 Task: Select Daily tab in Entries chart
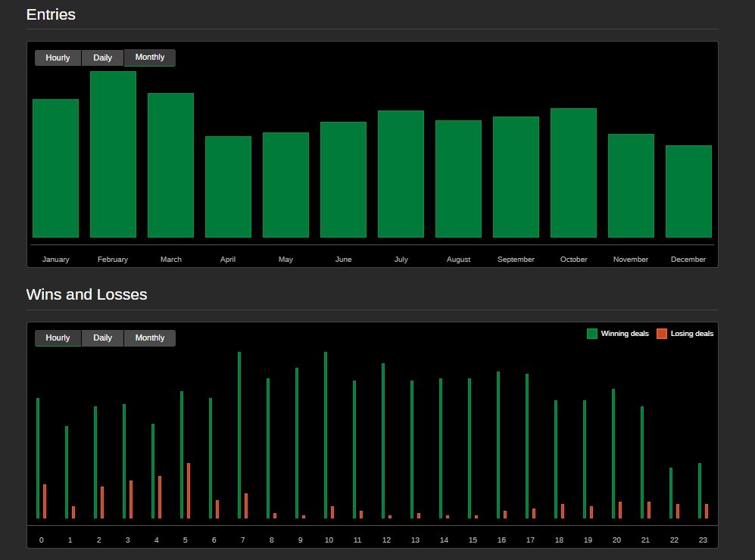(102, 58)
